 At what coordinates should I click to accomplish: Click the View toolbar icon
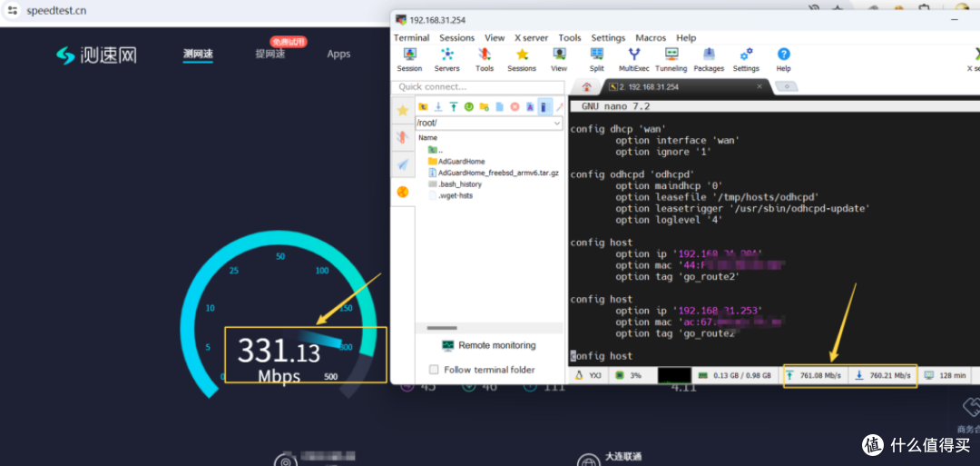click(x=559, y=60)
